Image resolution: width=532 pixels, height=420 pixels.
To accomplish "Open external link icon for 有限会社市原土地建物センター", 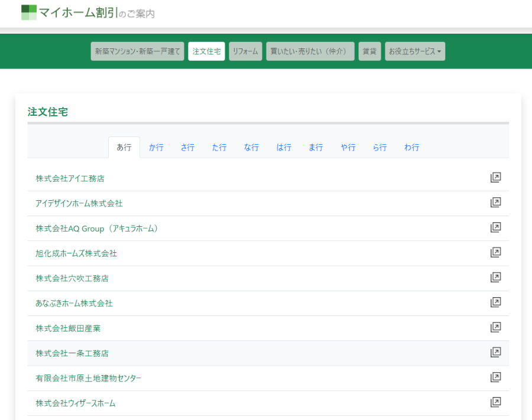I will coord(495,377).
